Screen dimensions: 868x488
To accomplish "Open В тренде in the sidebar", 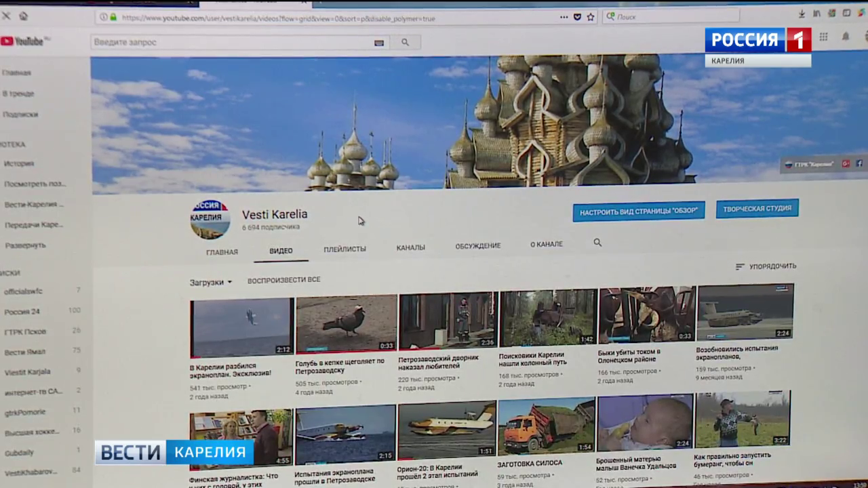I will tap(18, 94).
